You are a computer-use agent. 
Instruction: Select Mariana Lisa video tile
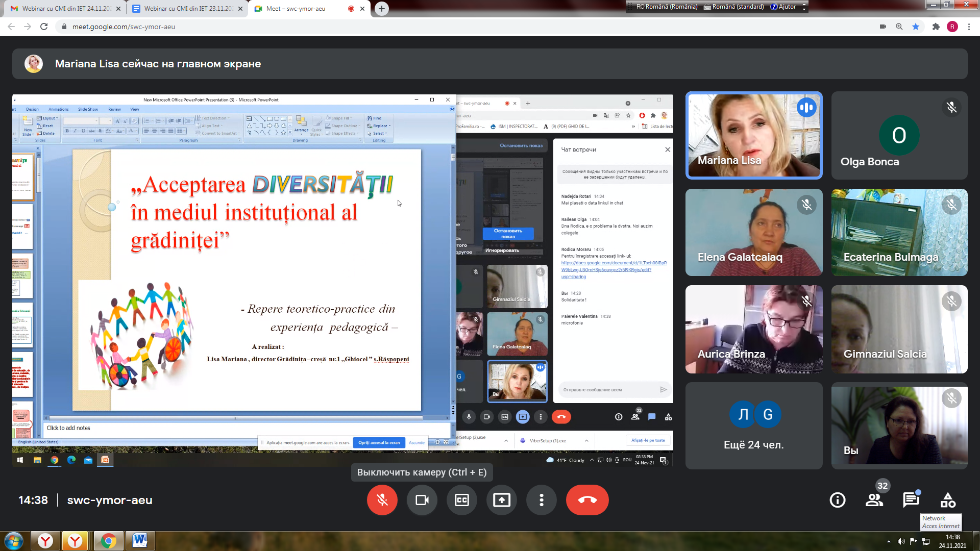coord(754,135)
